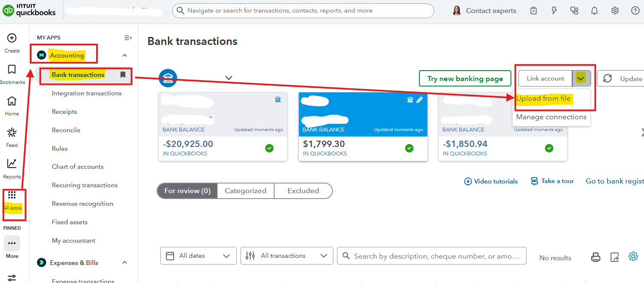Image resolution: width=644 pixels, height=283 pixels.
Task: Open My accountant
Action: pyautogui.click(x=73, y=241)
